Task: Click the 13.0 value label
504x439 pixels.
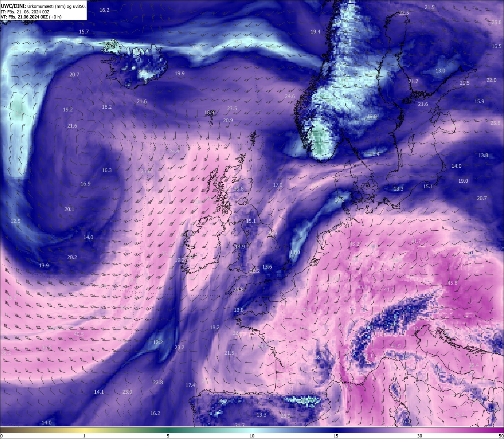Action: coord(440,70)
